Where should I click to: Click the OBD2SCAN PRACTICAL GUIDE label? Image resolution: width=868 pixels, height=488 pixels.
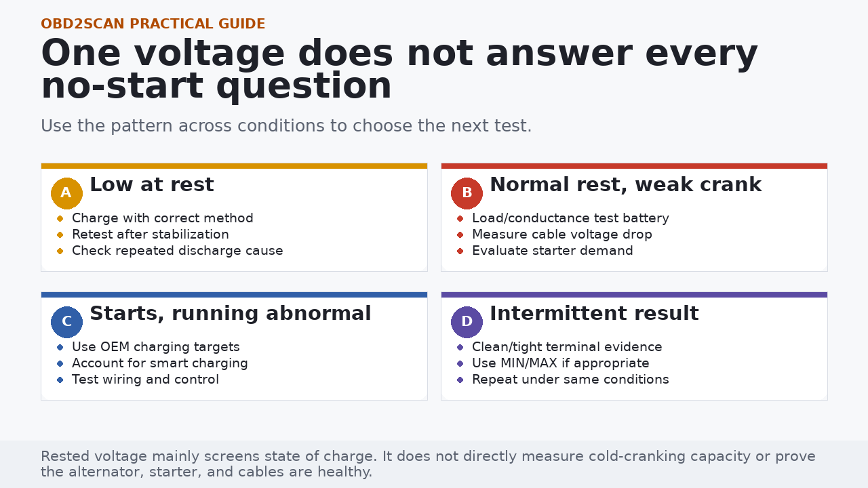153,24
